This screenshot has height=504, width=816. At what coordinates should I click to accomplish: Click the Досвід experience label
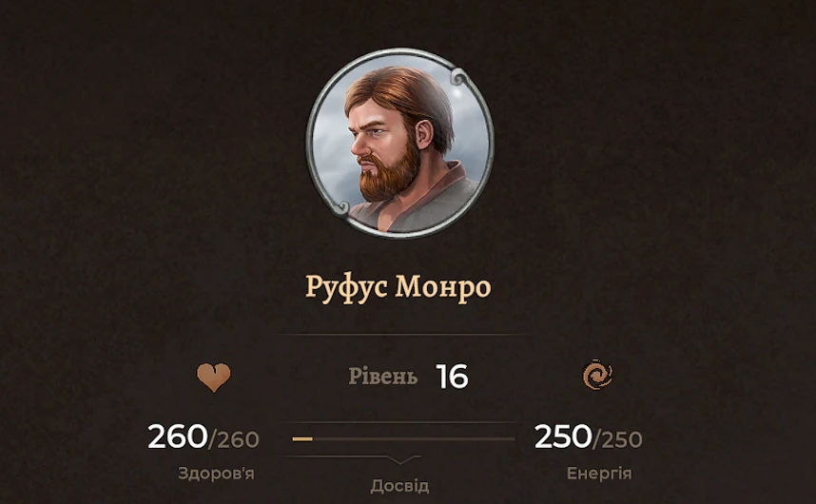point(399,486)
